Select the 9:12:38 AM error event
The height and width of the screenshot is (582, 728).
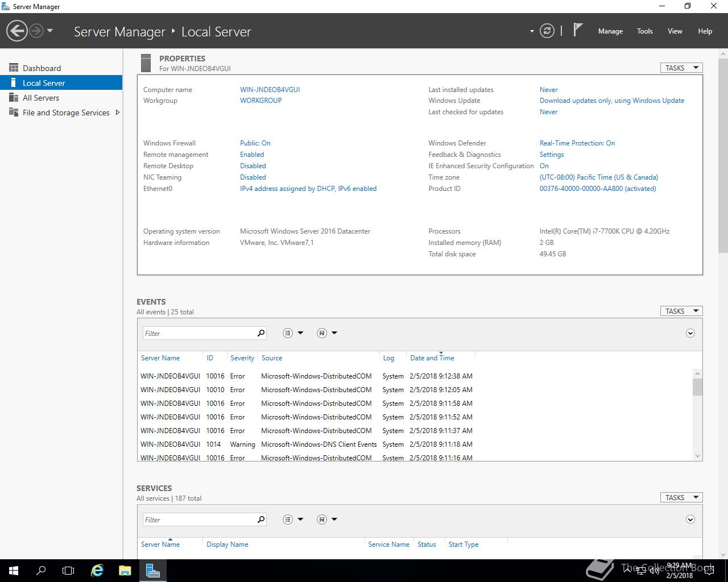pos(307,376)
